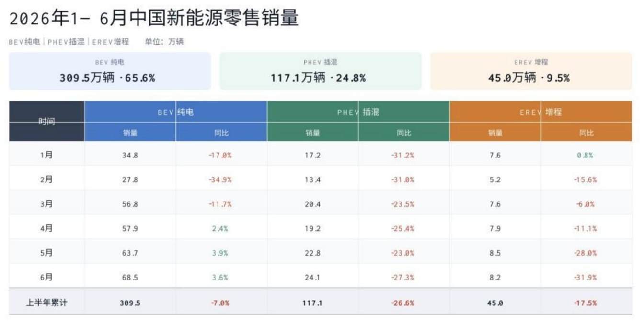Click the blue BEV 纯电 table header
Viewport: 644px width, 325px height.
tap(176, 112)
